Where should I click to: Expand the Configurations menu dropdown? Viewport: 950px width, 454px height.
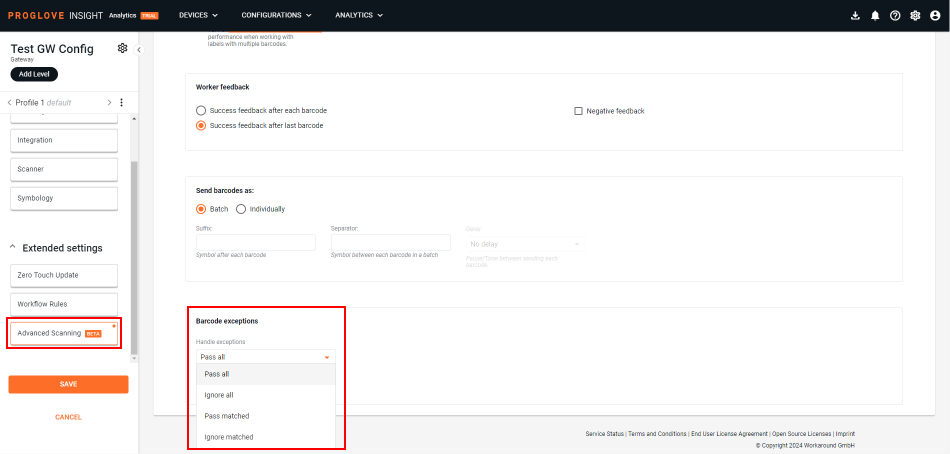(276, 16)
